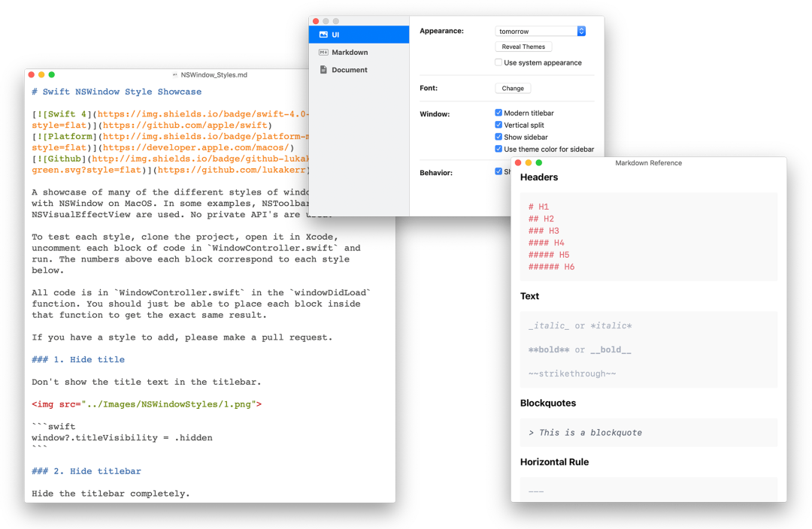
Task: Click the '> This is a blockquote' example
Action: point(585,433)
